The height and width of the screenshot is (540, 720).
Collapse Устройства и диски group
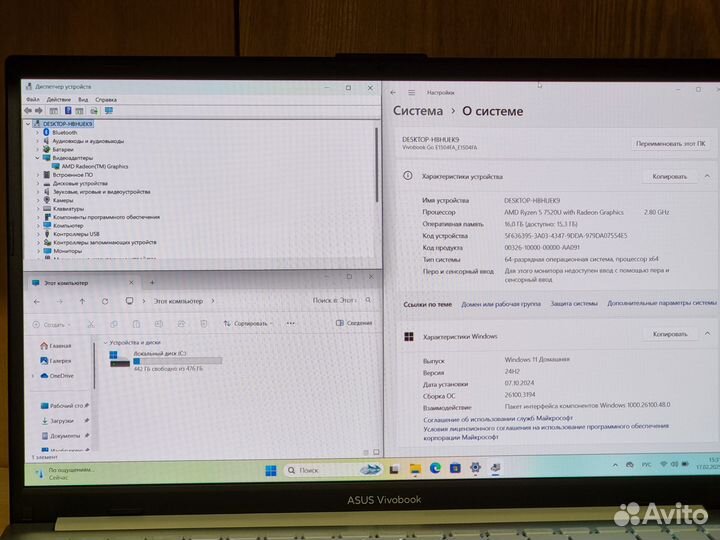106,343
